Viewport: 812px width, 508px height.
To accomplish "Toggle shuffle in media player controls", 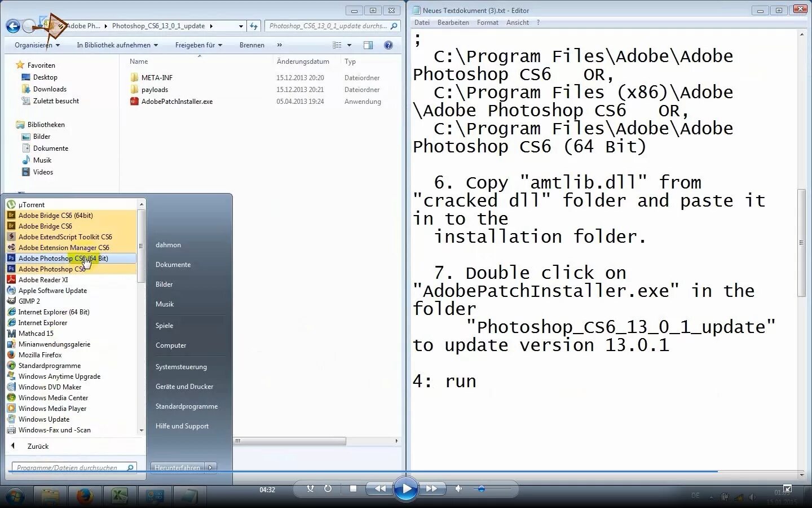I will [x=310, y=489].
